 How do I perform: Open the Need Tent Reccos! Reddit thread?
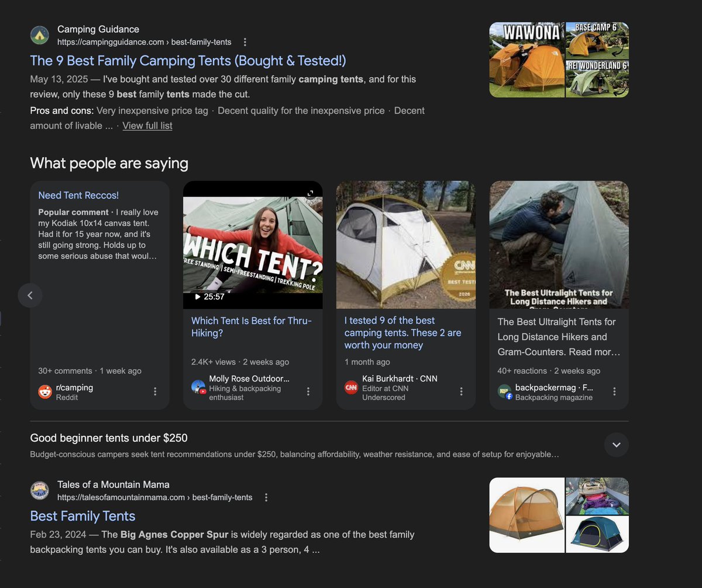[x=78, y=195]
